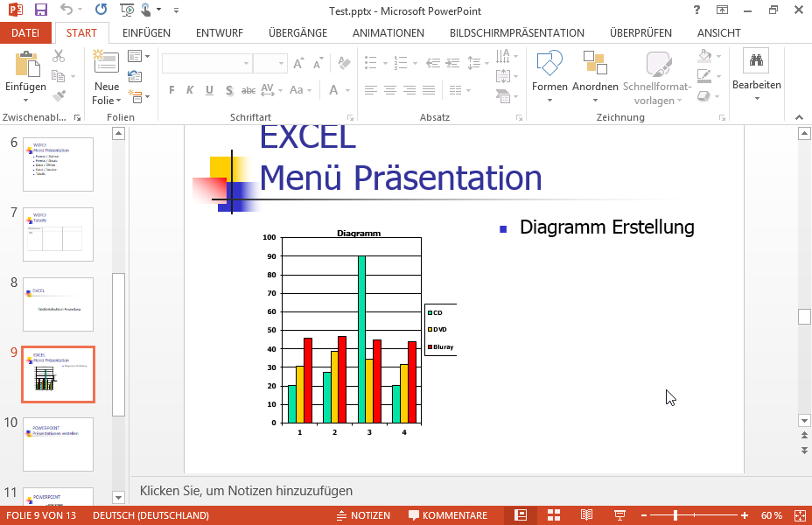The image size is (812, 525).
Task: Switch to reading view icon
Action: point(586,515)
